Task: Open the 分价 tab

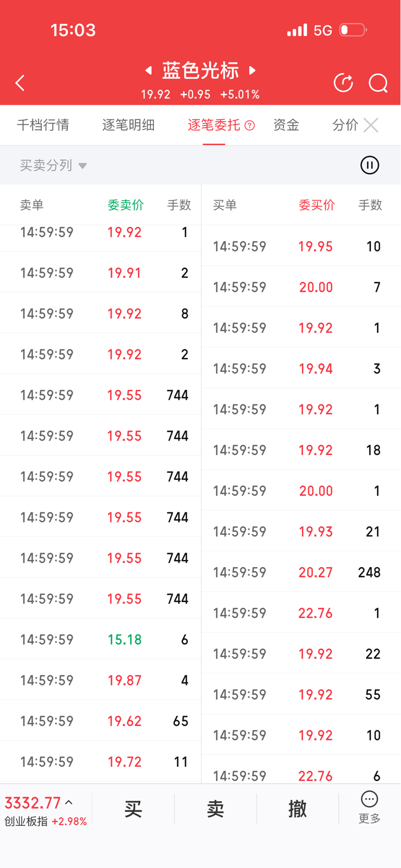Action: 345,125
